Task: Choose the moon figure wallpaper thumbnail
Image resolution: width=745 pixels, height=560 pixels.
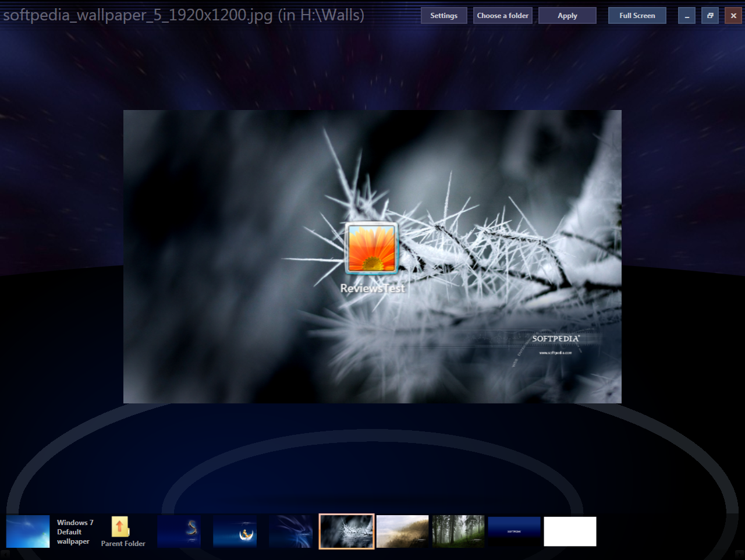Action: click(235, 531)
